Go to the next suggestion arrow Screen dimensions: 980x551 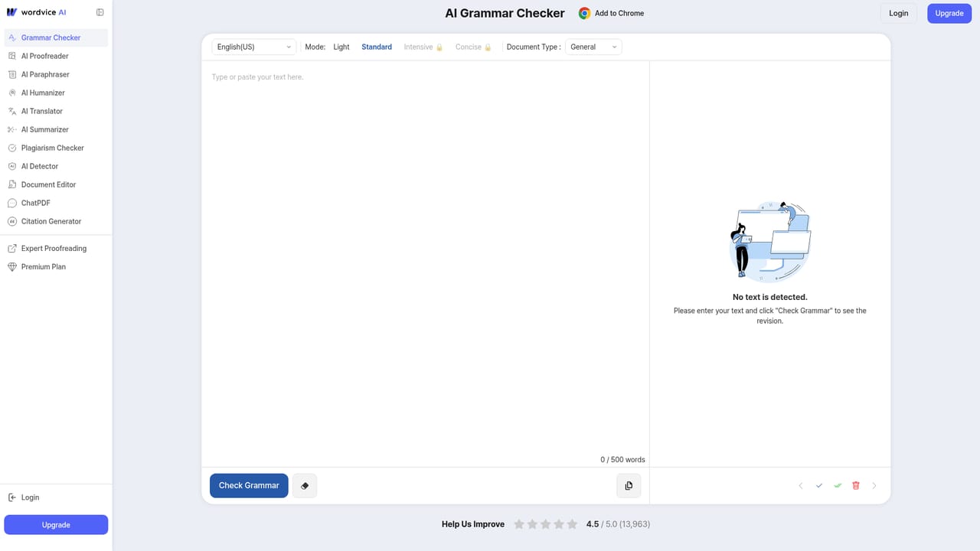874,486
